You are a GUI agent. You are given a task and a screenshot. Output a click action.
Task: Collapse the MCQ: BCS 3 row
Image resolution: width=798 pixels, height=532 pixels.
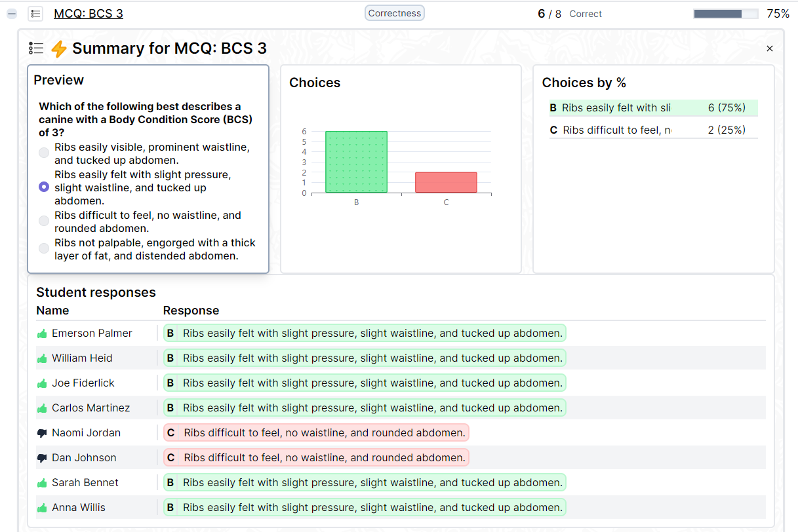pyautogui.click(x=12, y=14)
